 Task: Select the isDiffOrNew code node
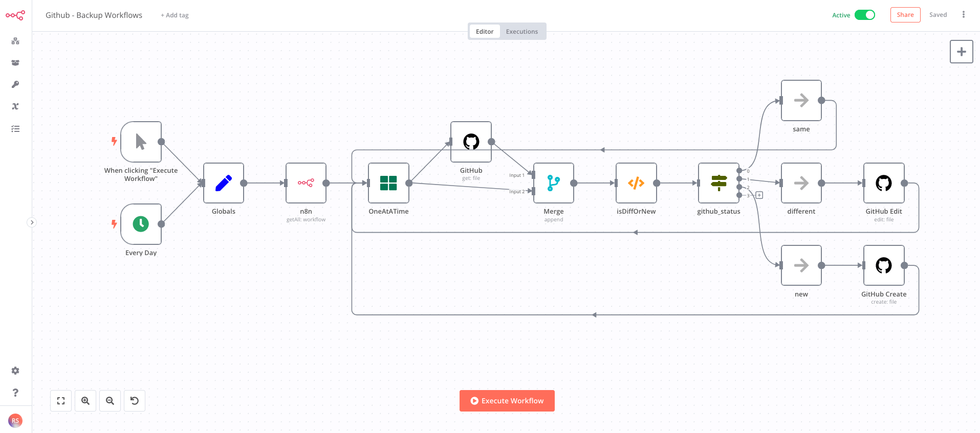pyautogui.click(x=636, y=183)
